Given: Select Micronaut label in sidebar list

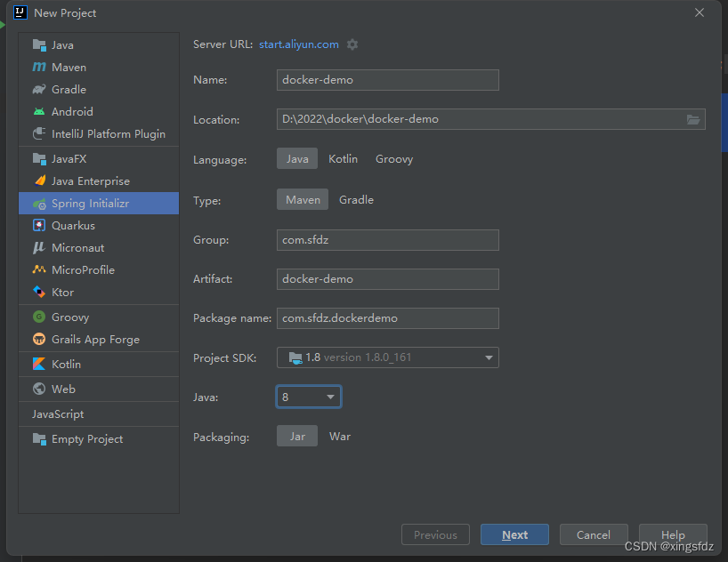Looking at the screenshot, I should point(78,248).
